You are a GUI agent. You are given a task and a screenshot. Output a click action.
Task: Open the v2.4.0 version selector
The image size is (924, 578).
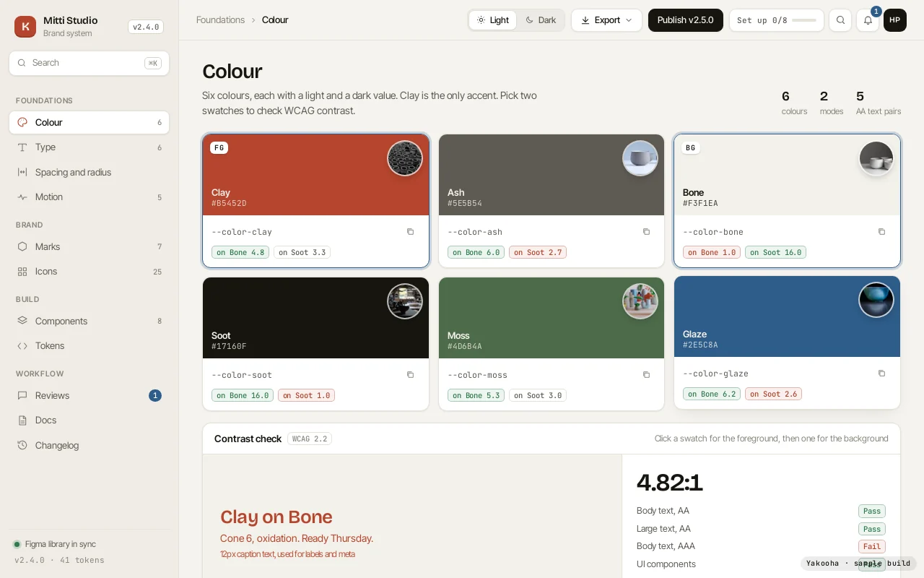click(146, 27)
